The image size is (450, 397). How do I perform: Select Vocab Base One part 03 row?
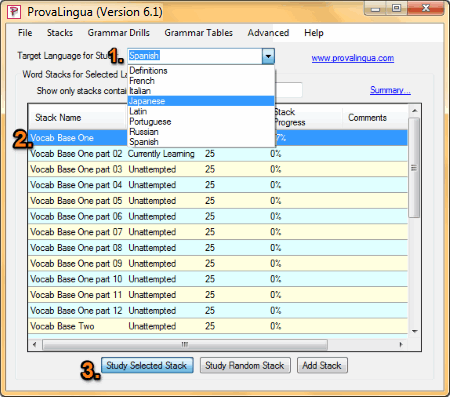[218, 169]
